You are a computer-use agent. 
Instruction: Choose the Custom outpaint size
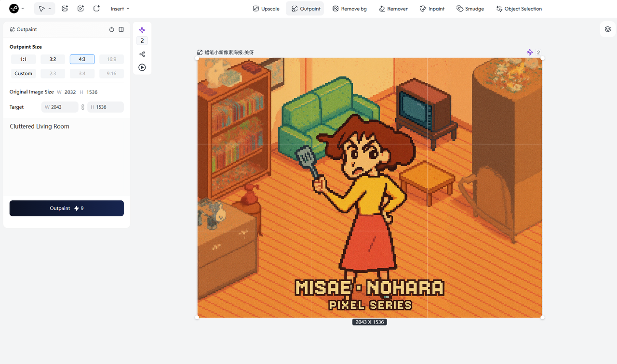(23, 74)
